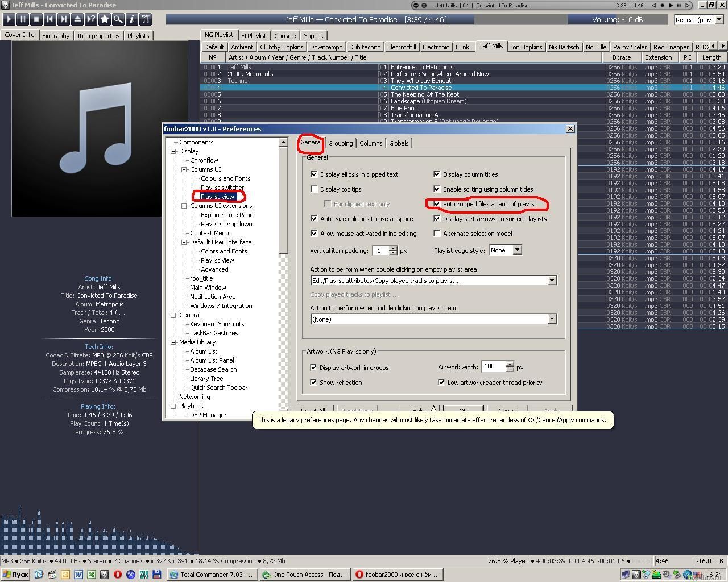Toggle 'Enable sorting using column titles'

click(x=437, y=189)
